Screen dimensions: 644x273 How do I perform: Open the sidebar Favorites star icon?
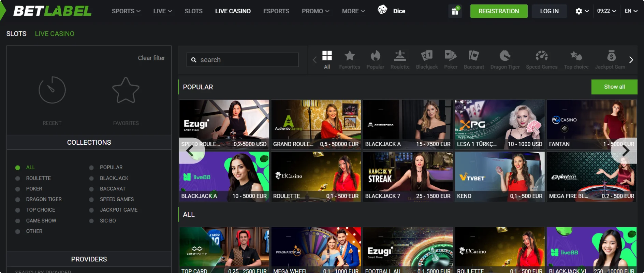(126, 90)
